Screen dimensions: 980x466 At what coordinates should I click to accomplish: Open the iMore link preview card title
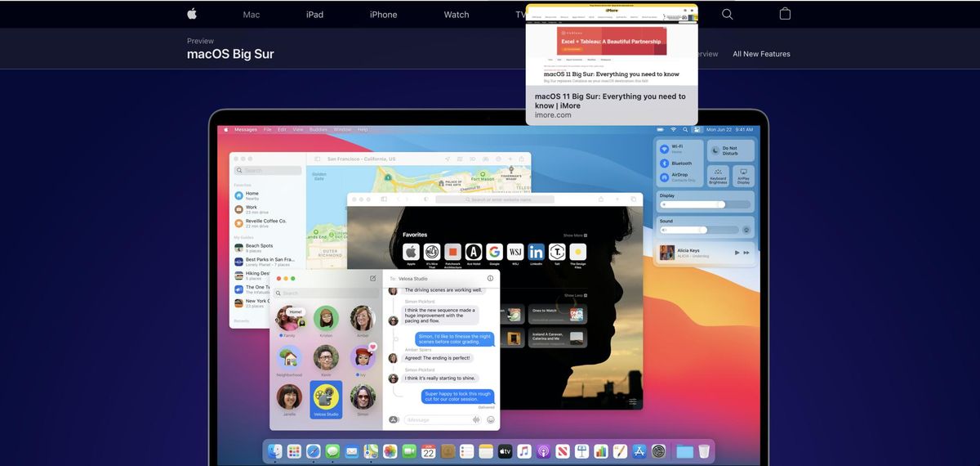coord(610,101)
